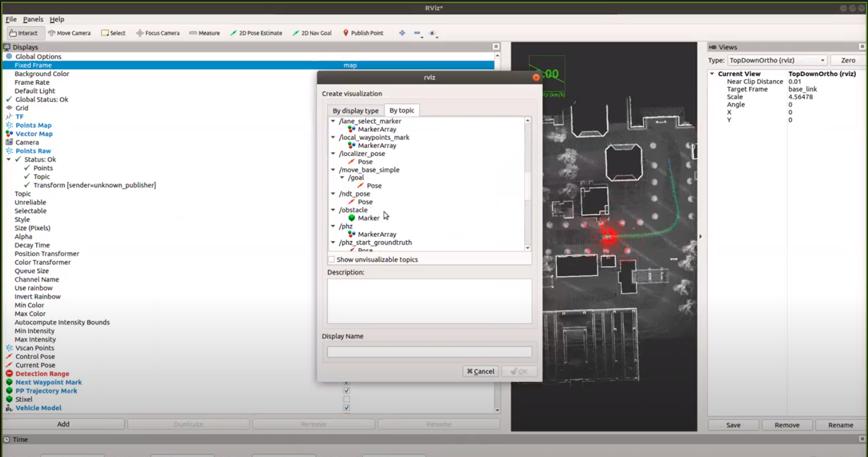Screen dimensions: 868x457
Task: Click the Focus Camera tool
Action: 158,33
